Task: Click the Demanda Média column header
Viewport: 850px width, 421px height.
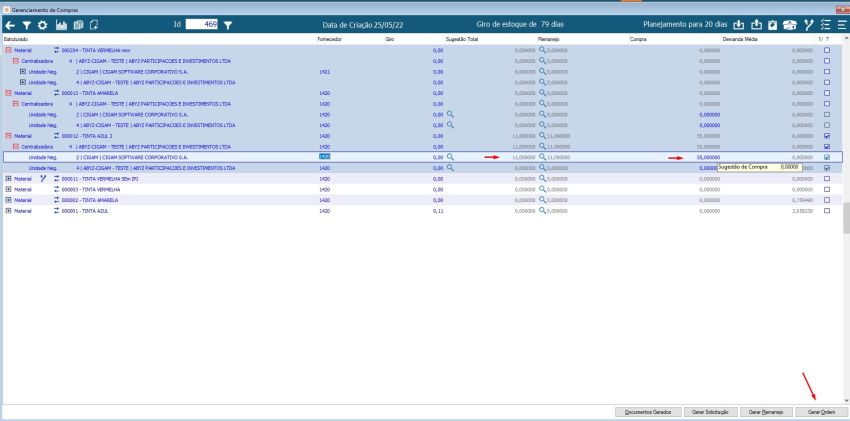Action: click(739, 39)
